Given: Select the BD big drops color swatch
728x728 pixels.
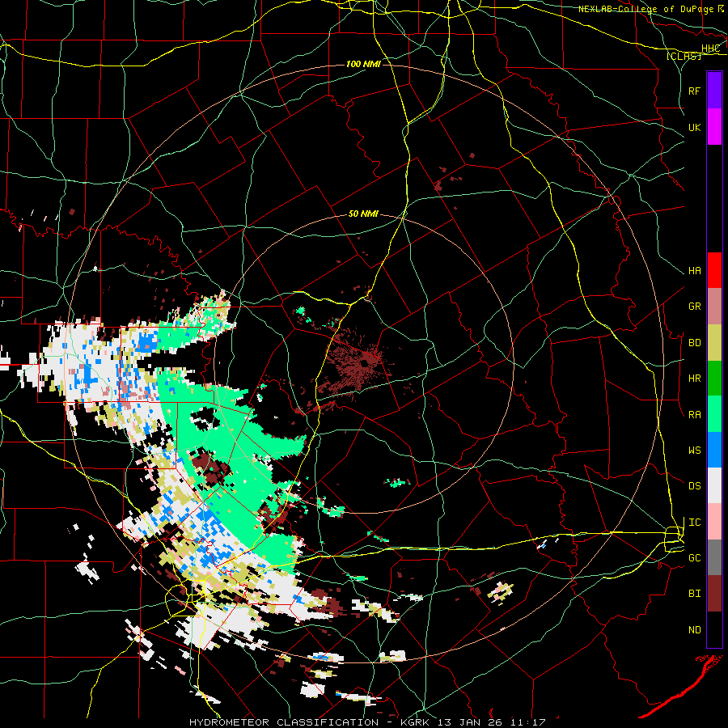Looking at the screenshot, I should click(x=714, y=343).
